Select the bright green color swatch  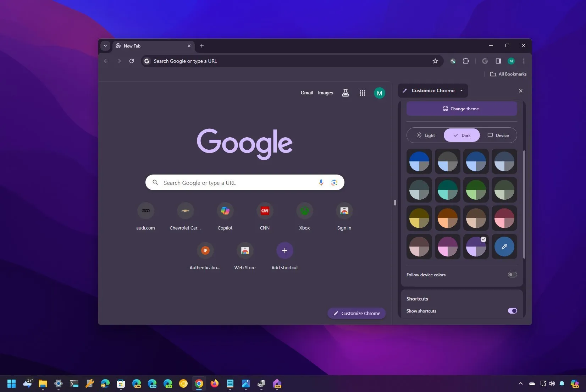point(476,190)
